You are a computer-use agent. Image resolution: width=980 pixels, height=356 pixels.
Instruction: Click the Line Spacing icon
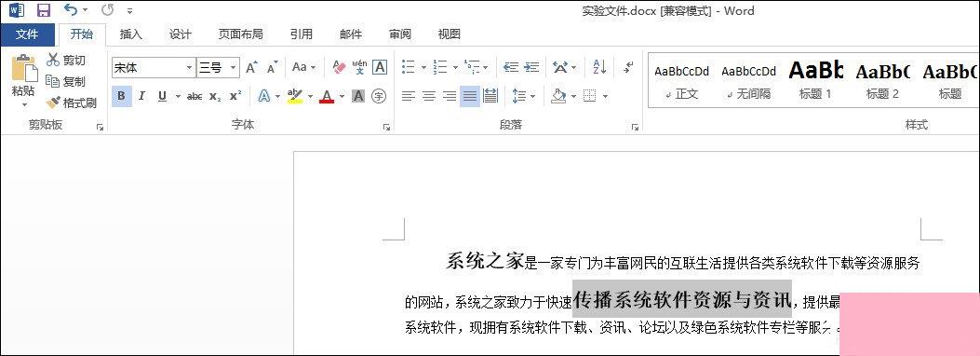coord(519,96)
